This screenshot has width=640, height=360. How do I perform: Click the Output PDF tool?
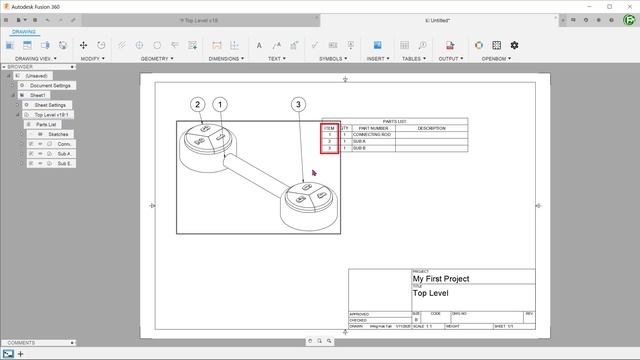[x=450, y=45]
